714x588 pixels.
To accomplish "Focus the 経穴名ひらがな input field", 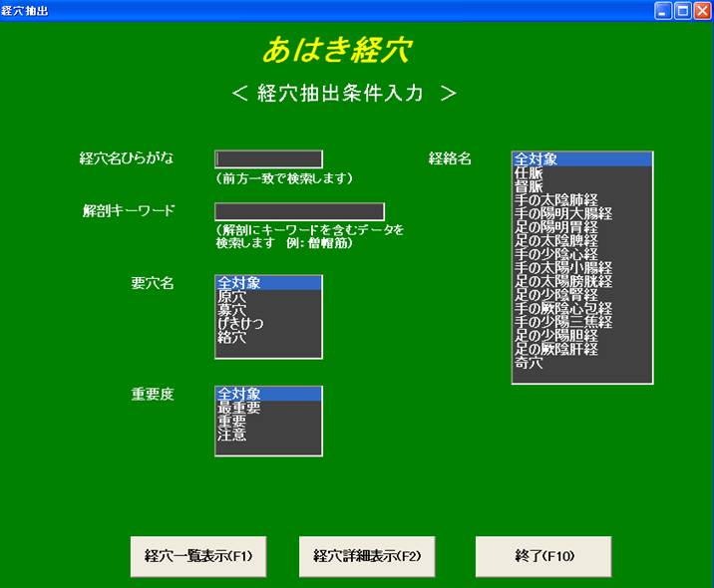I will pos(268,159).
